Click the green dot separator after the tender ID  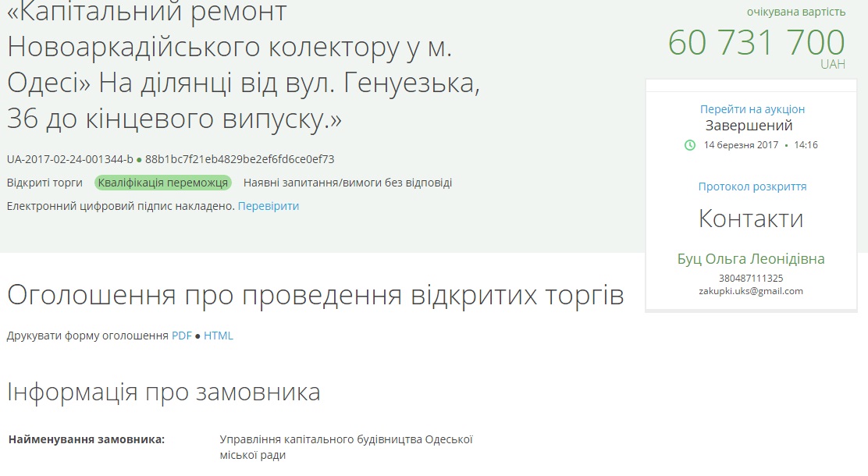click(x=139, y=160)
